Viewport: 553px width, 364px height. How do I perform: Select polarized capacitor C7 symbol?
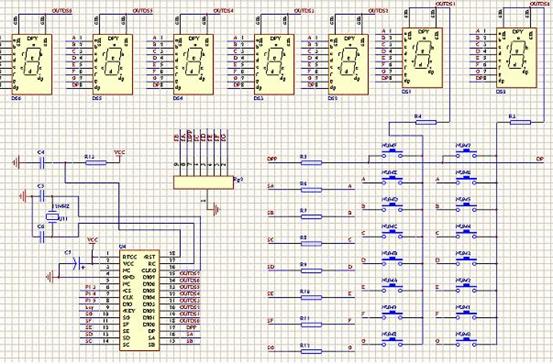coord(77,263)
